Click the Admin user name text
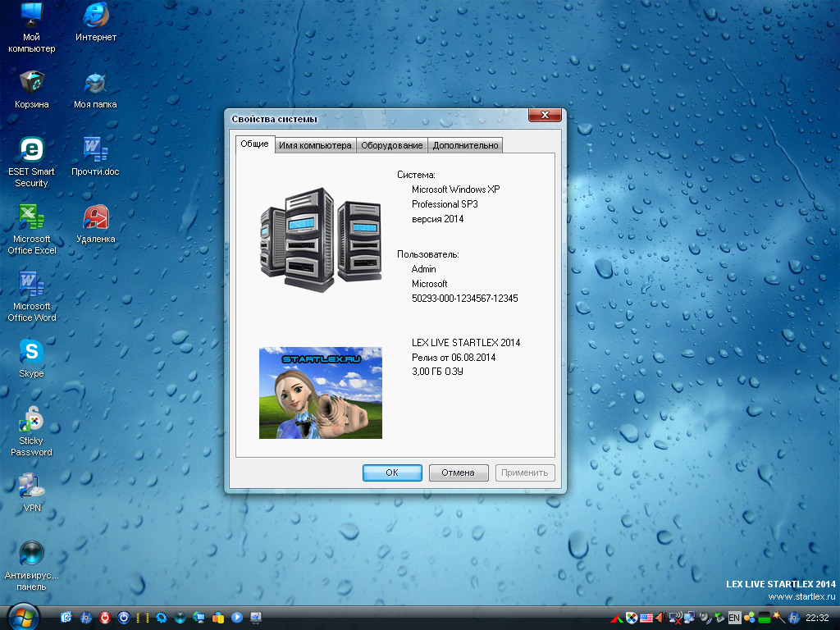The height and width of the screenshot is (630, 840). point(423,269)
